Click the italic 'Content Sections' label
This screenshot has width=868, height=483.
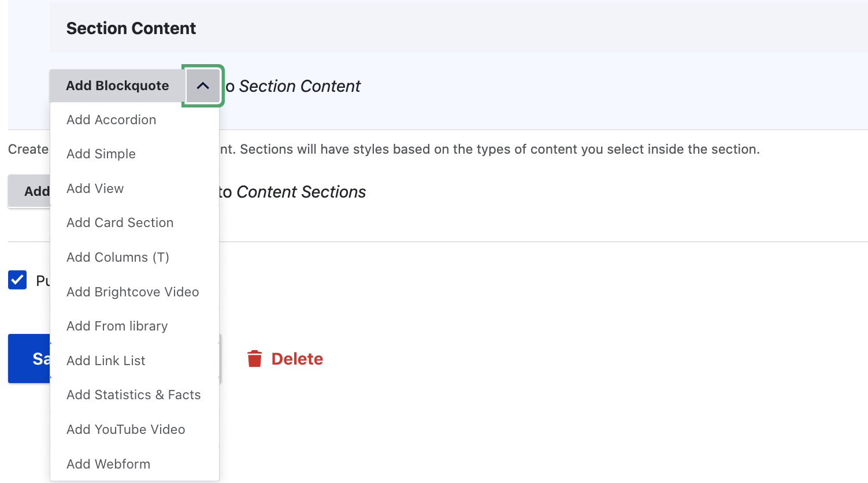pyautogui.click(x=301, y=192)
